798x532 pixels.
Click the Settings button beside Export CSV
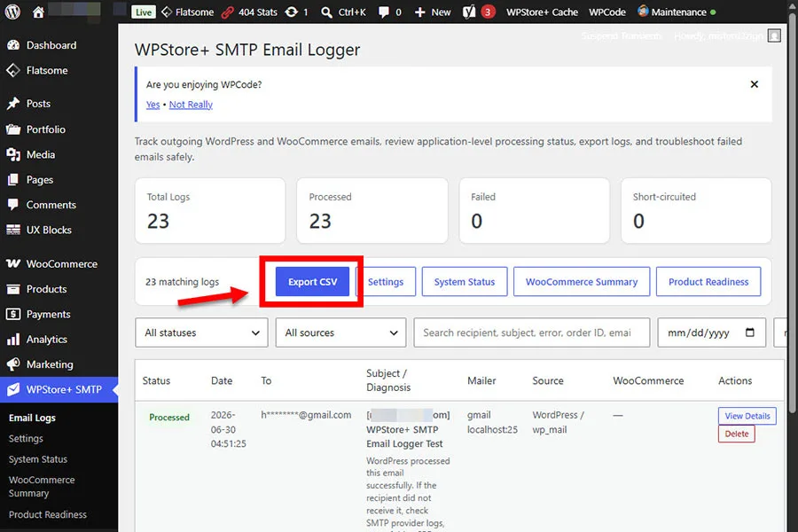coord(386,282)
